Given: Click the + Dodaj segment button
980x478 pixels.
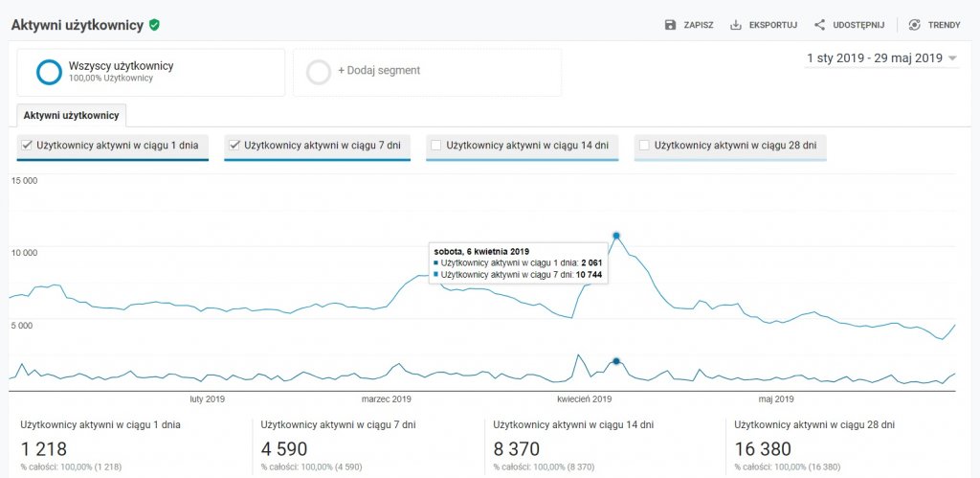Looking at the screenshot, I should pyautogui.click(x=379, y=71).
